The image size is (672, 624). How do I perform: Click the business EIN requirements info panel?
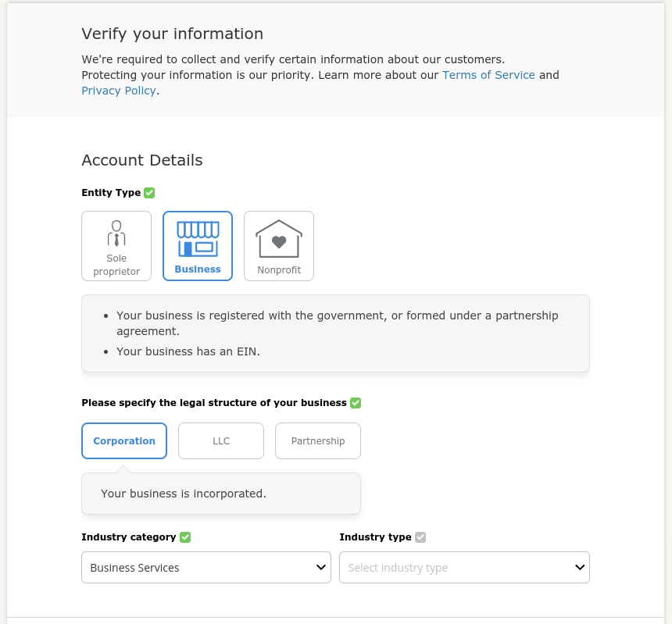(x=335, y=333)
